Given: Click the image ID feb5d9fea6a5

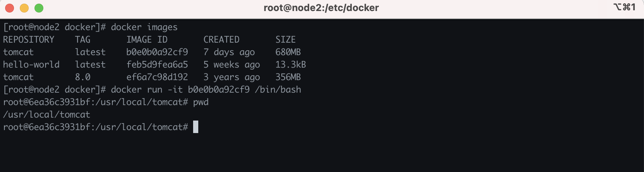Looking at the screenshot, I should (157, 65).
